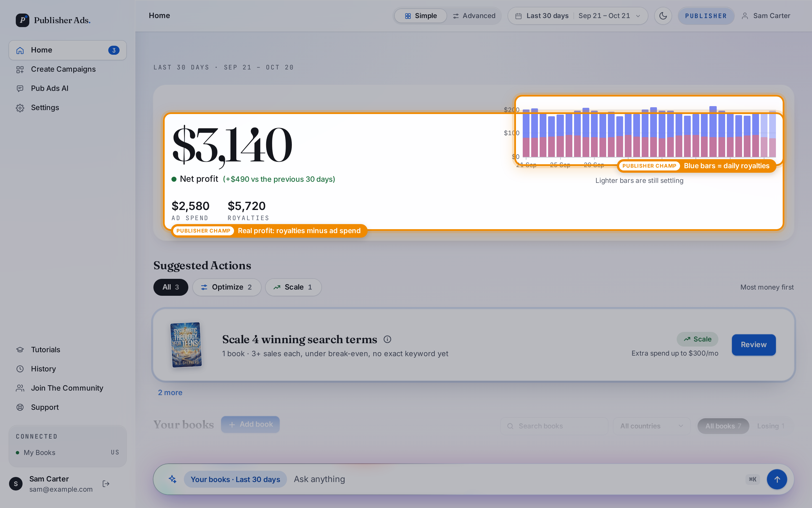
Task: Click the log out icon beside Sam Carter
Action: point(106,483)
